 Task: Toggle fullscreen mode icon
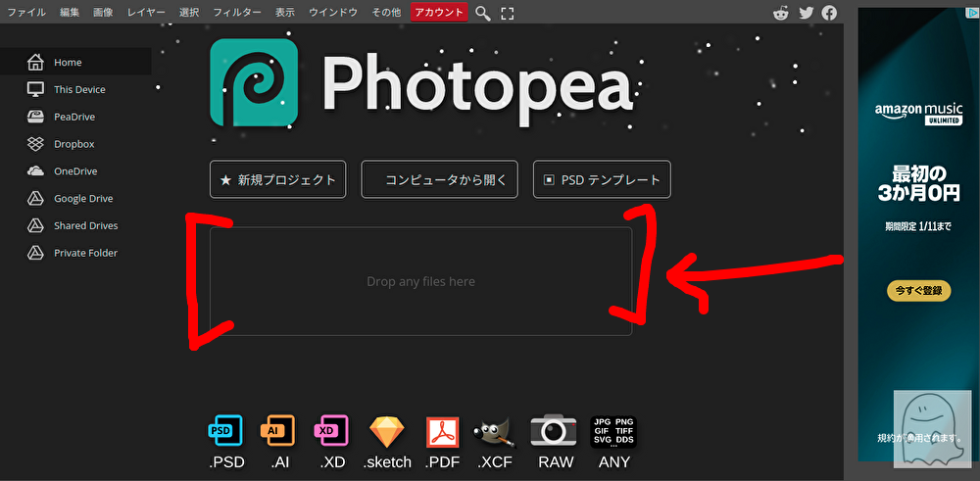(x=508, y=13)
